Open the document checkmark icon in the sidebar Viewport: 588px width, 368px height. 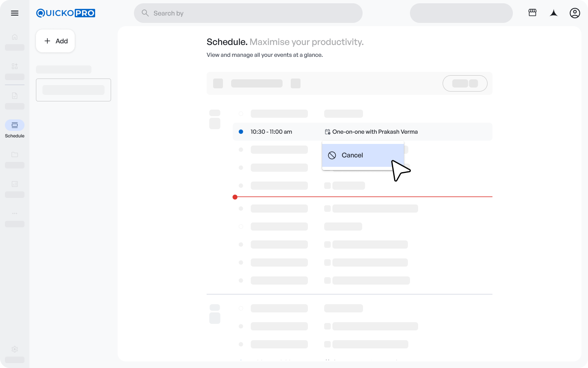[x=15, y=96]
